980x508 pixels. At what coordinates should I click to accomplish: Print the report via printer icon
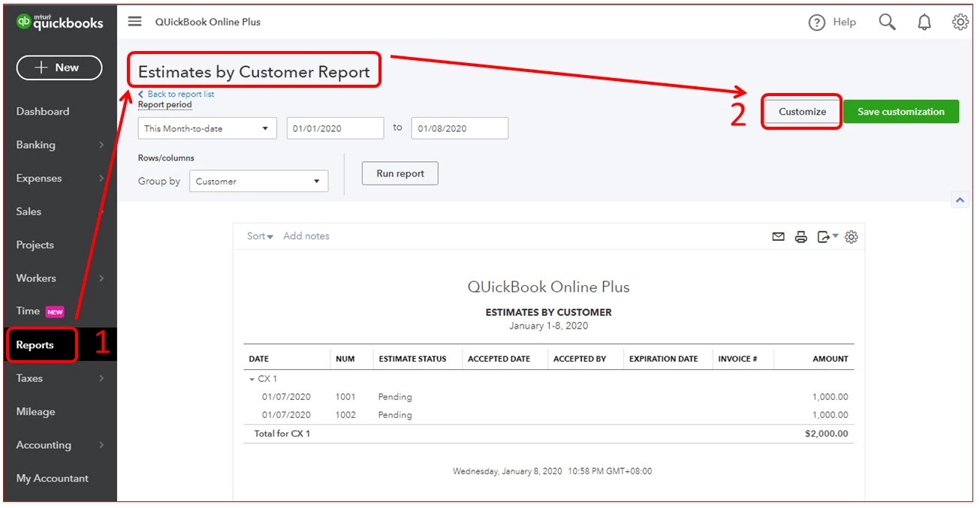[801, 237]
